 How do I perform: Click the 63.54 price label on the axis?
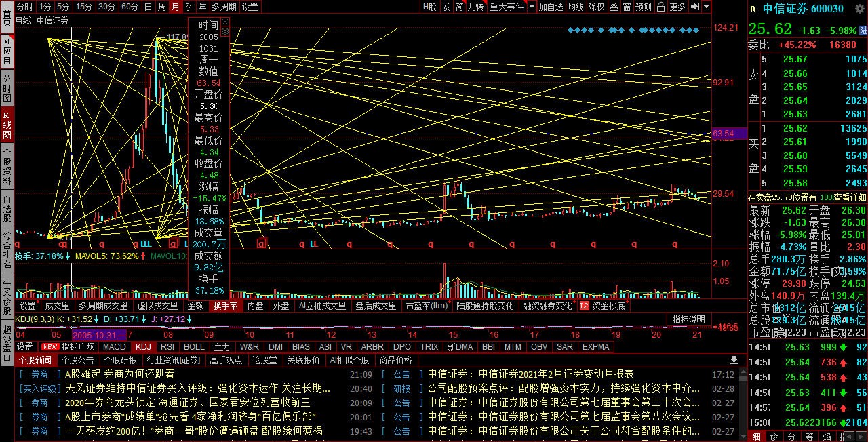[728, 134]
